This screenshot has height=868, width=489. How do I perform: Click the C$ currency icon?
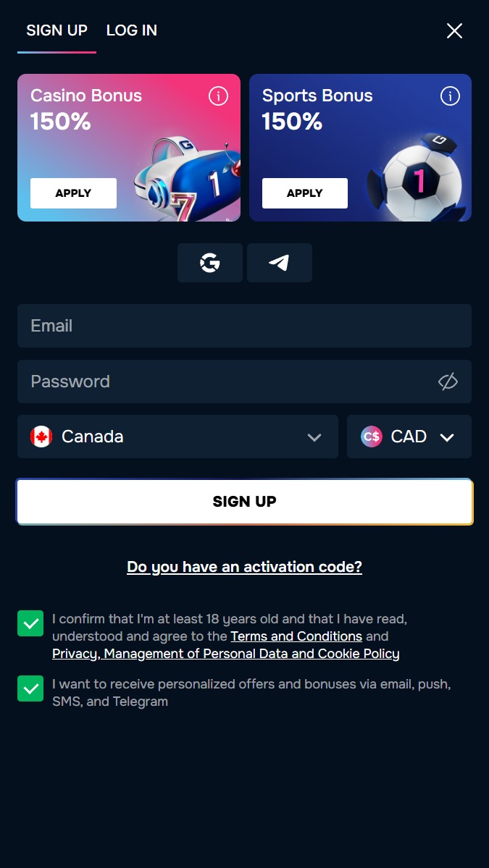pos(372,437)
